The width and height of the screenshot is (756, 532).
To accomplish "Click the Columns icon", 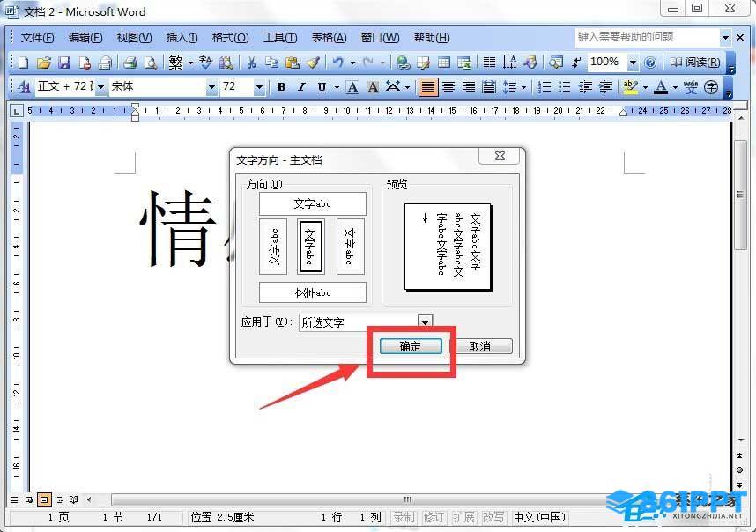I will (489, 63).
